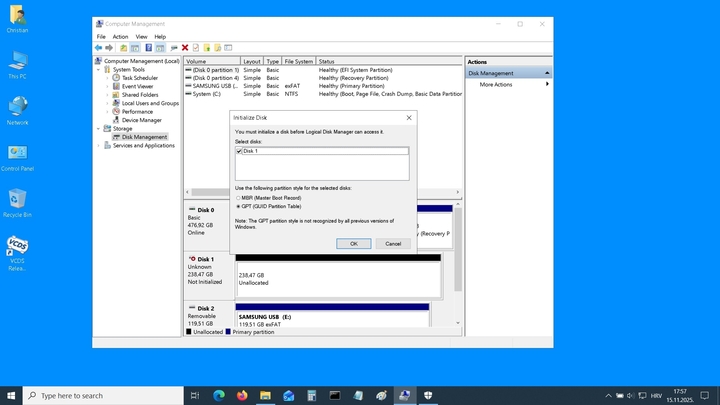This screenshot has height=405, width=720.
Task: Click the red X delete toolbar icon
Action: [x=185, y=47]
